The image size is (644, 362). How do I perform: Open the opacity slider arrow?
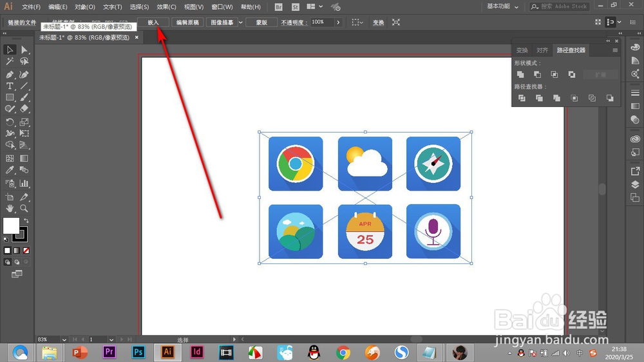[338, 23]
